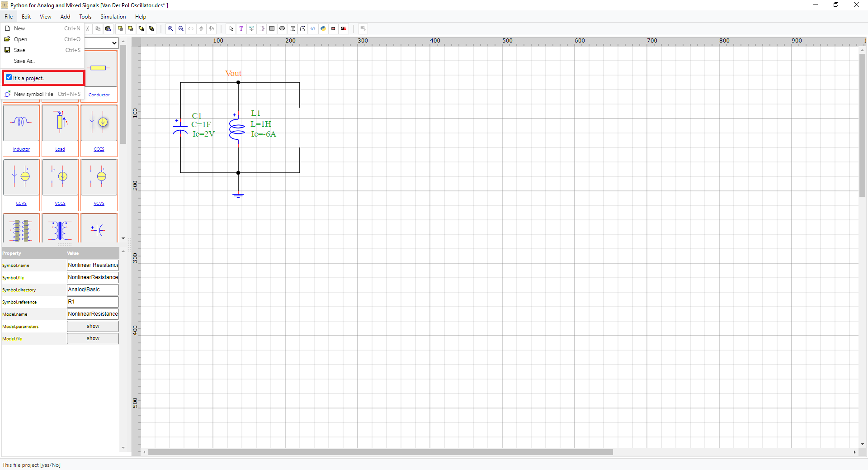Click the pin/connection tool icon
Image resolution: width=868 pixels, height=470 pixels.
pos(262,28)
